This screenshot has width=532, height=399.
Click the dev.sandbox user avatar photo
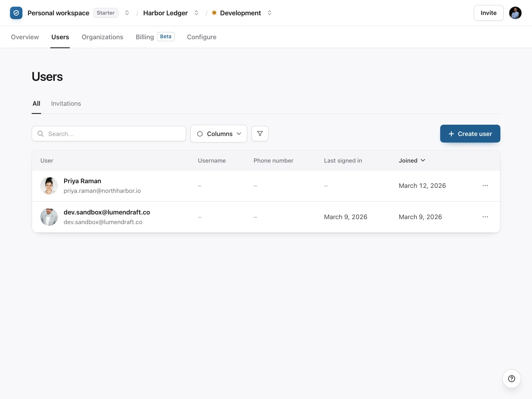click(49, 217)
